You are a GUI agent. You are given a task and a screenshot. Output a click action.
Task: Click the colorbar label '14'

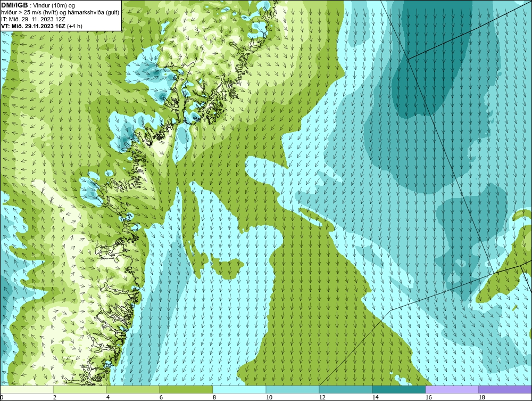(x=375, y=397)
